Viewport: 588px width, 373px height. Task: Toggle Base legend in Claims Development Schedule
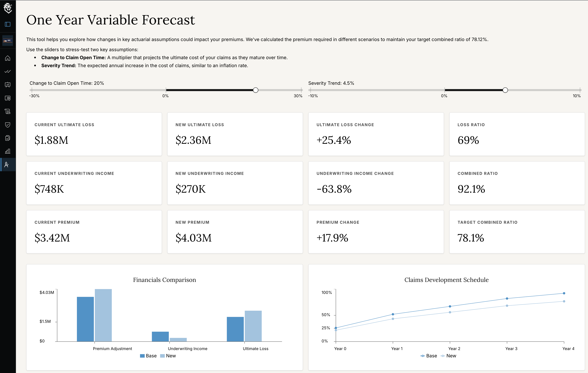pyautogui.click(x=429, y=356)
